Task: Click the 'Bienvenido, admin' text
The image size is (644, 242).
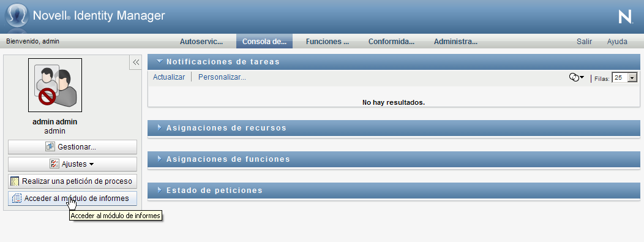Action: (x=33, y=42)
